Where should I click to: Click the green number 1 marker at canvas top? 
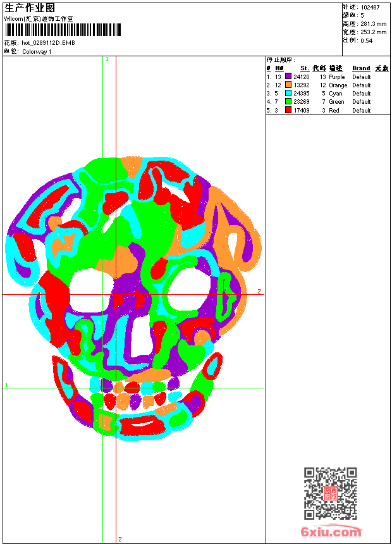click(x=107, y=59)
